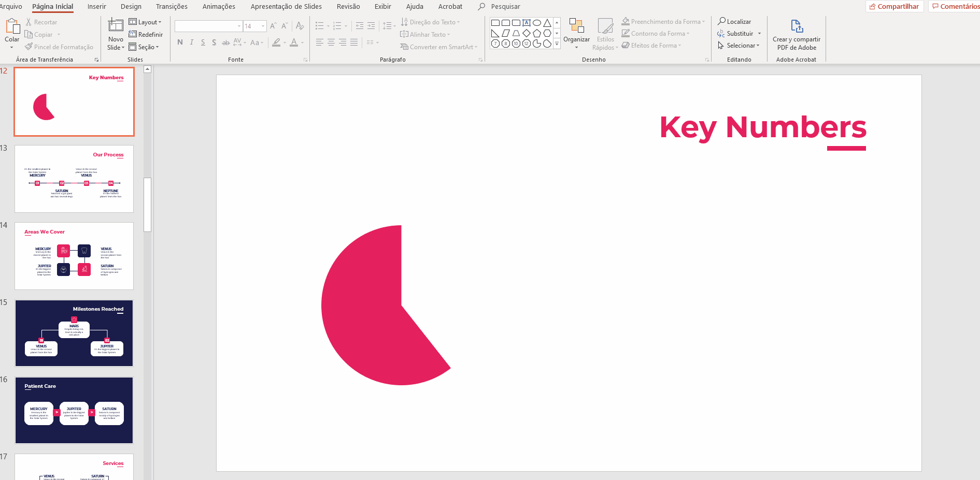The height and width of the screenshot is (480, 980).
Task: Select the Our Process slide thumbnail
Action: [74, 179]
